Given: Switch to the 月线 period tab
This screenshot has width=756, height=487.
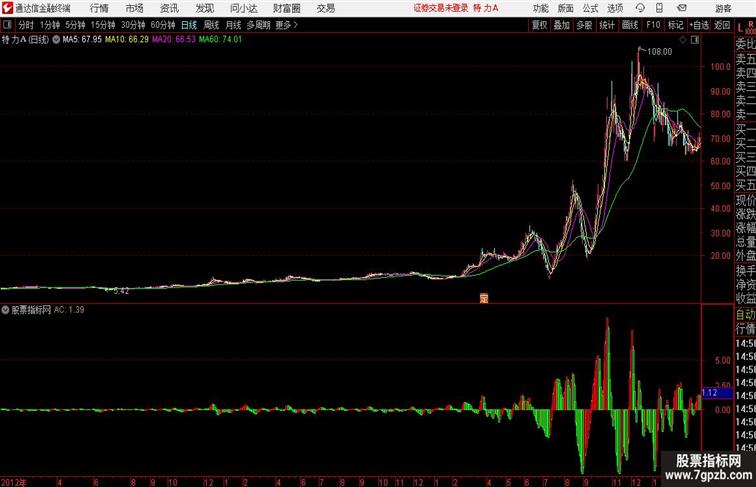Looking at the screenshot, I should coord(233,25).
